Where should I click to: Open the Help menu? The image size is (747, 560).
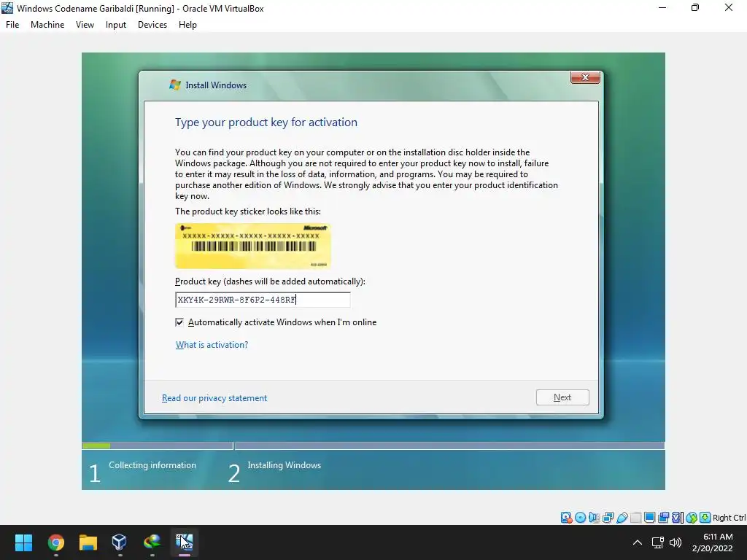[x=187, y=25]
